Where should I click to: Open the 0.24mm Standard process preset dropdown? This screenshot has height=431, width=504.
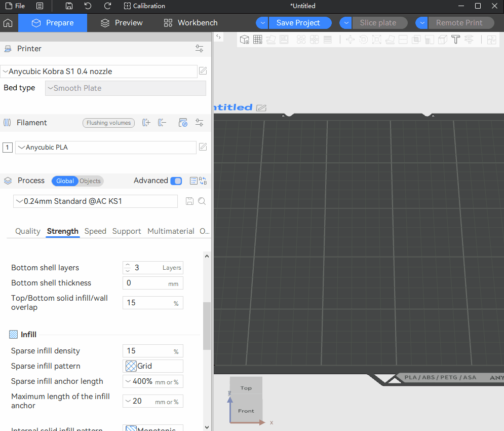point(95,201)
